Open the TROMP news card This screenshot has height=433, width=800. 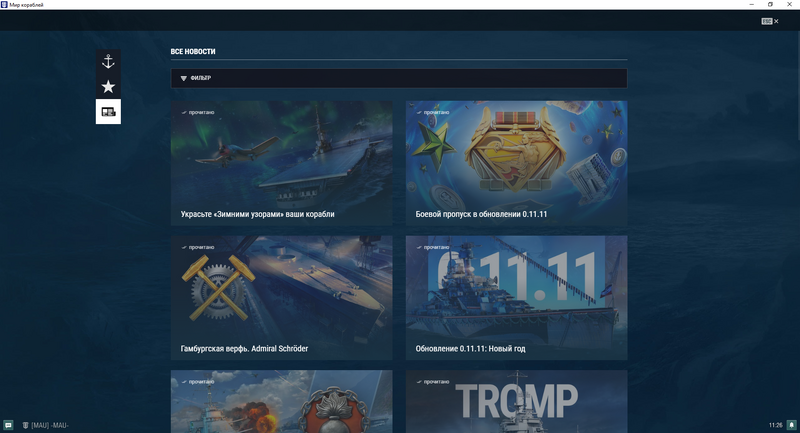pos(516,401)
